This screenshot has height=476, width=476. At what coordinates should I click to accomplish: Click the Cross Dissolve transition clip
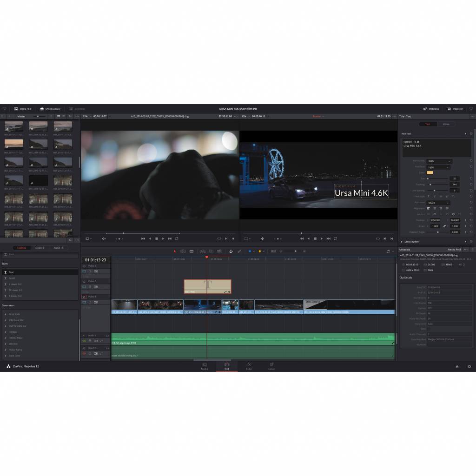(x=316, y=304)
